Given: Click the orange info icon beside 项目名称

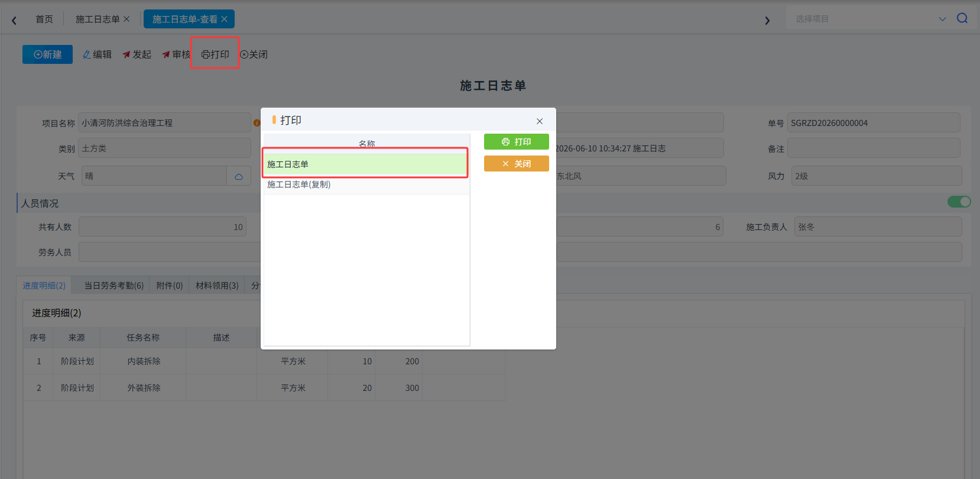Looking at the screenshot, I should (257, 123).
